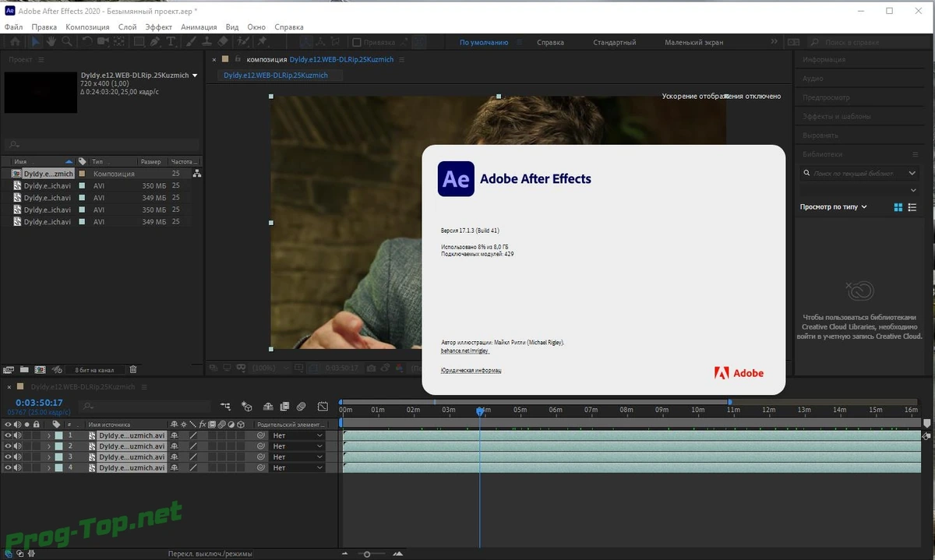Click label color swatch of timeline layer 1
The width and height of the screenshot is (935, 560).
(x=58, y=435)
